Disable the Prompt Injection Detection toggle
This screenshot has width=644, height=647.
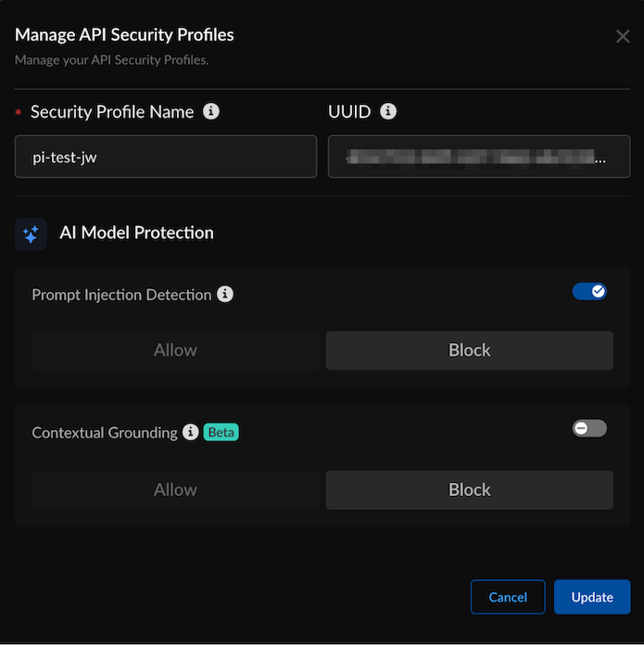(589, 292)
